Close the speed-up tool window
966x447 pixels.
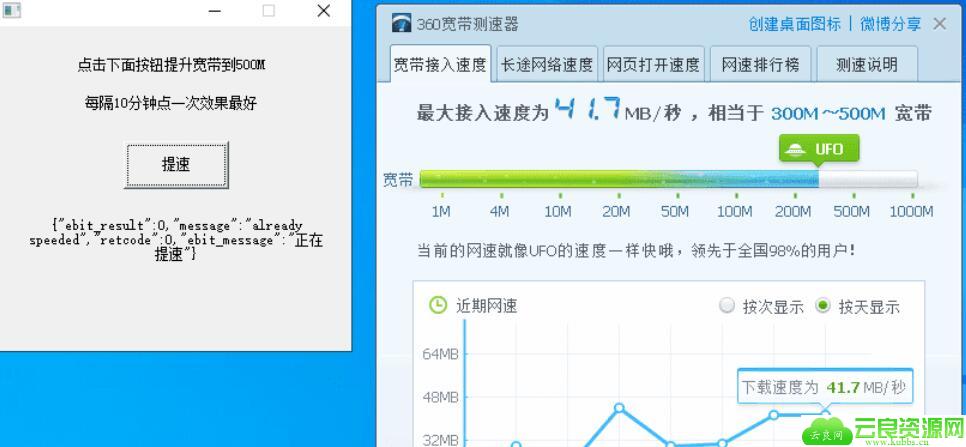point(323,11)
